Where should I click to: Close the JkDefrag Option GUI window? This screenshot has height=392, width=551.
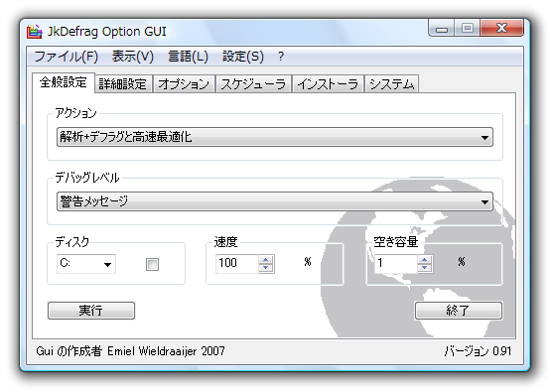point(501,28)
